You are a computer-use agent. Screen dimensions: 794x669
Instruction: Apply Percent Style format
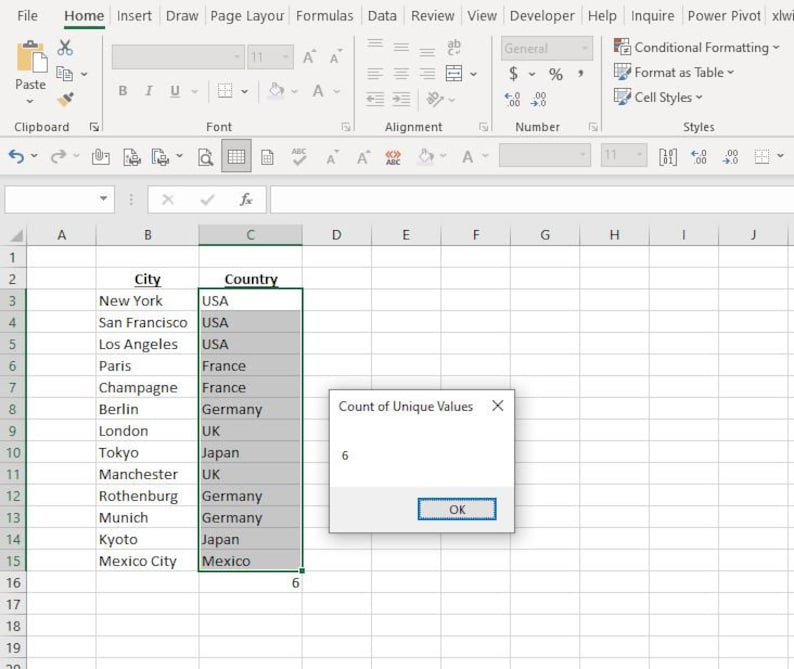tap(555, 74)
